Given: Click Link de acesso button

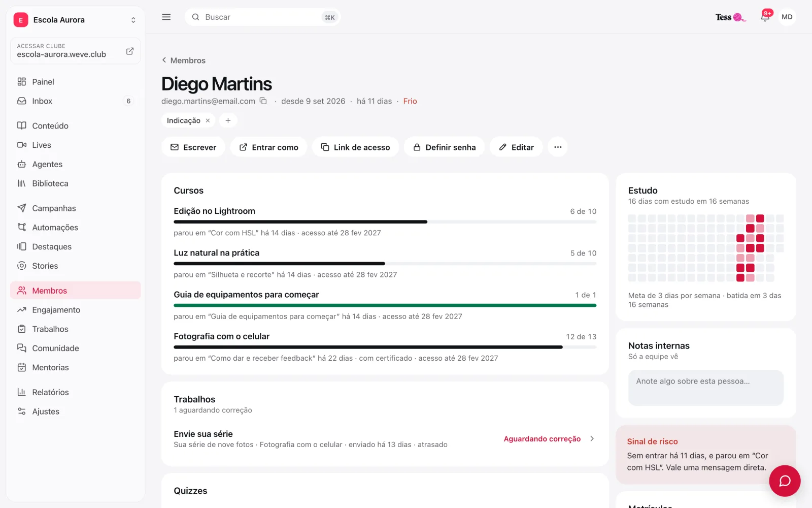Looking at the screenshot, I should coord(355,147).
